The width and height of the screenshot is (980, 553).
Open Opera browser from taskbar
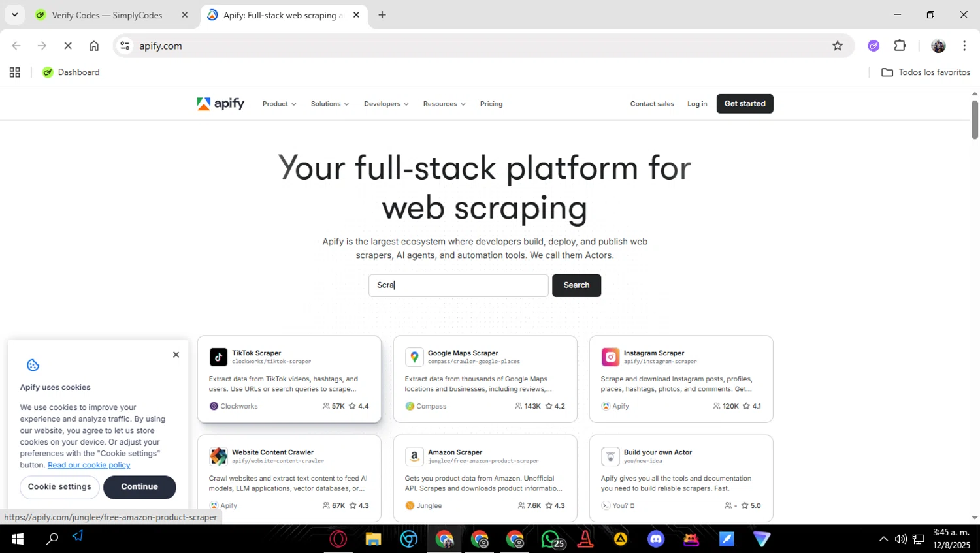tap(338, 539)
